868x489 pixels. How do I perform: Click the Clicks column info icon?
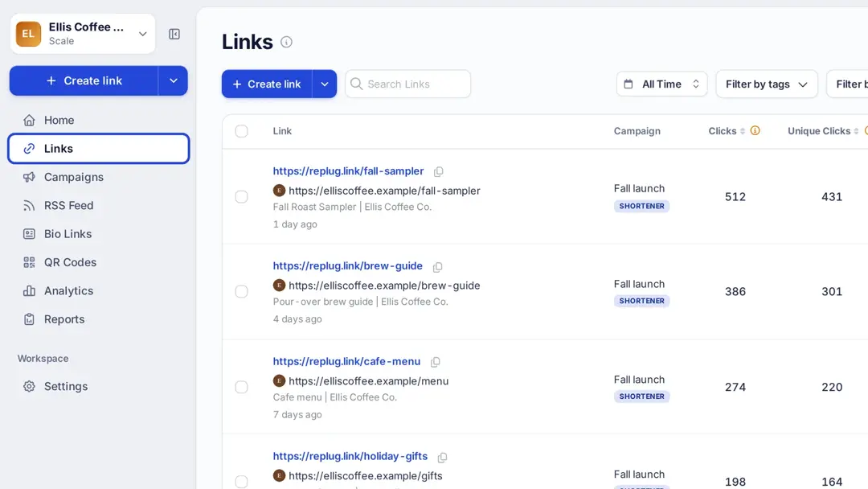point(755,131)
